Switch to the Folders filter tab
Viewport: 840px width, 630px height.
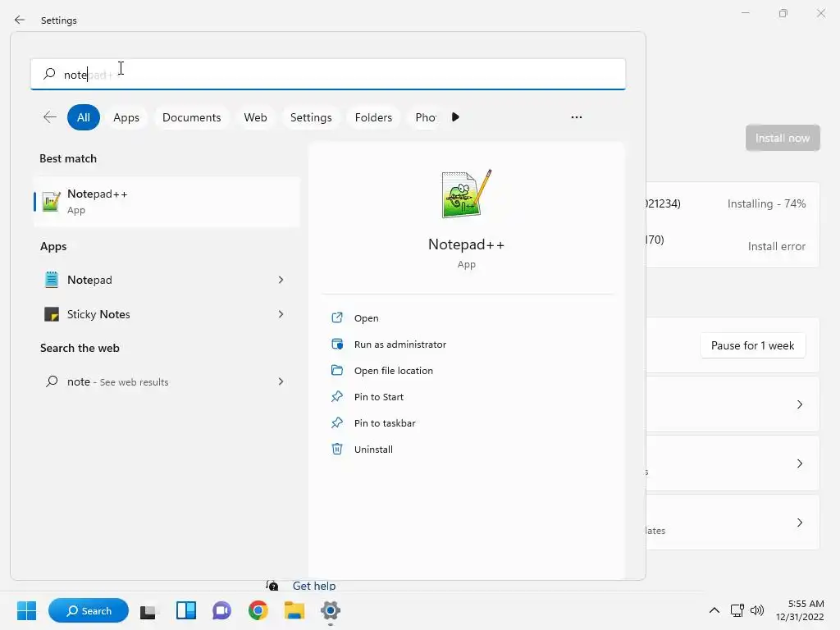click(373, 117)
